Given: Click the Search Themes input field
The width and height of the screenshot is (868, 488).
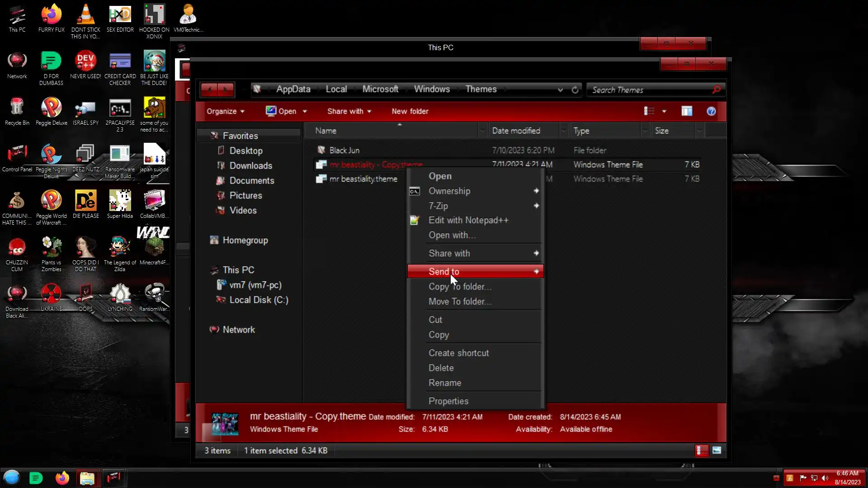Looking at the screenshot, I should point(650,90).
